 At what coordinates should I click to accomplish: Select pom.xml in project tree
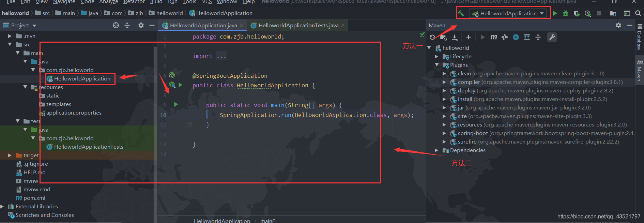coord(34,198)
